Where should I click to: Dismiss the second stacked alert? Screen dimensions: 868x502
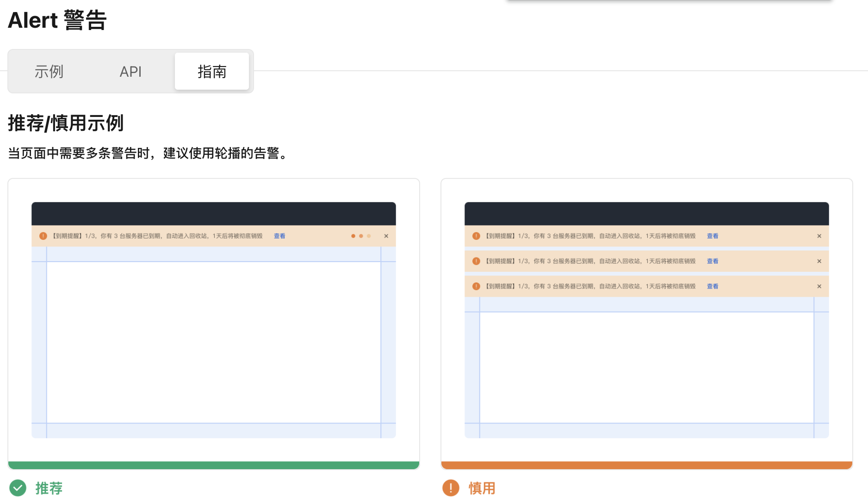[x=819, y=261]
